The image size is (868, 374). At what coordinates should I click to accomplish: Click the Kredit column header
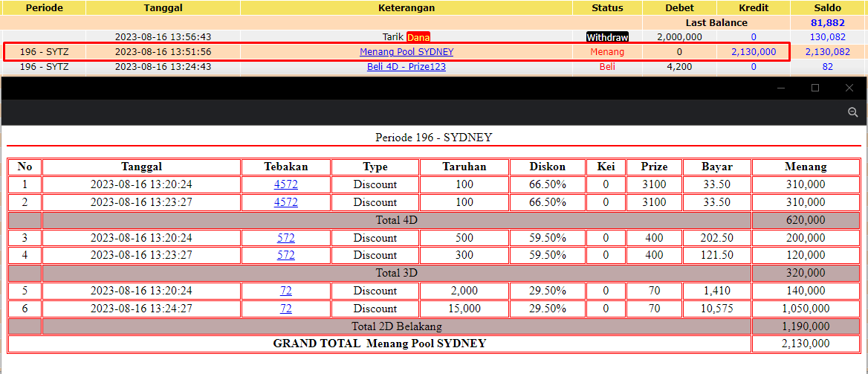tap(754, 7)
